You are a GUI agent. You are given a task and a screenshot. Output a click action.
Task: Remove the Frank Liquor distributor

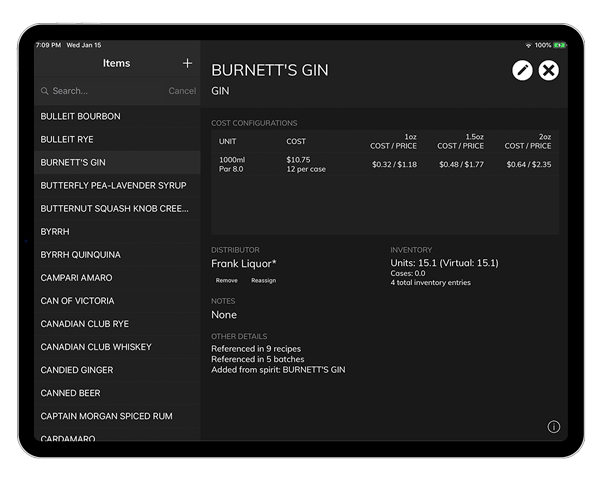pos(227,281)
